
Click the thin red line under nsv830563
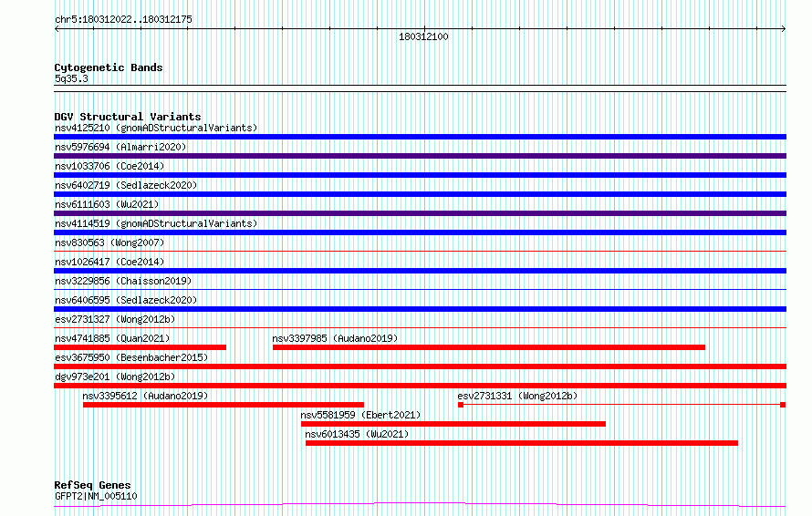pyautogui.click(x=420, y=252)
